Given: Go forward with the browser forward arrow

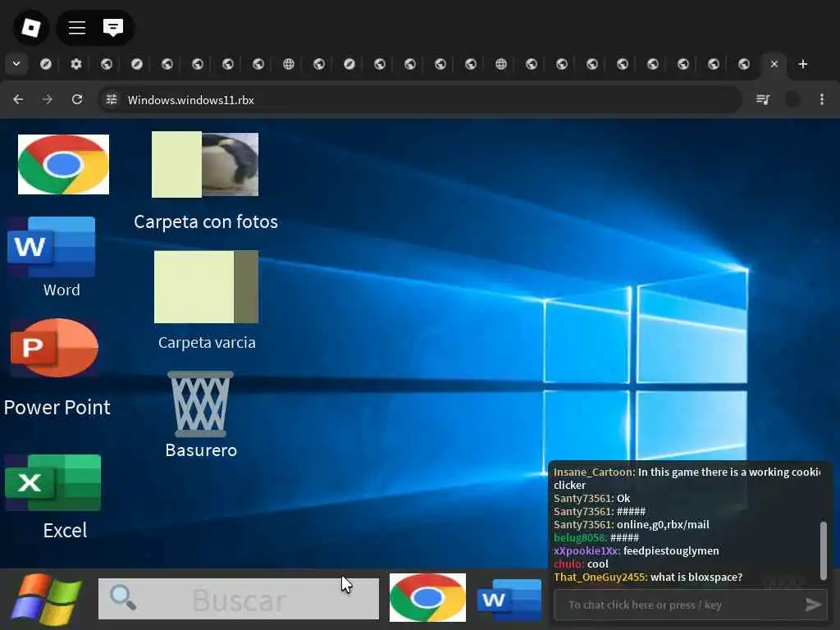Looking at the screenshot, I should point(48,99).
